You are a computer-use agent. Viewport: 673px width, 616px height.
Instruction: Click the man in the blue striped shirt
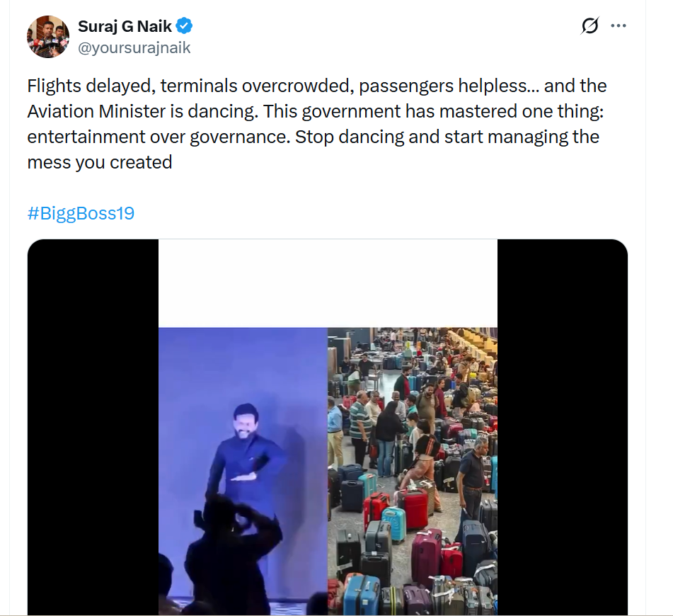coord(361,425)
